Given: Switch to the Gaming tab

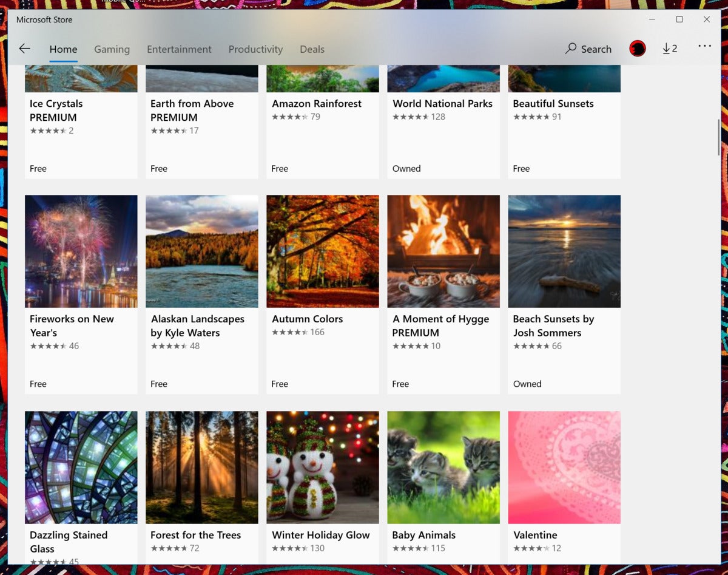Looking at the screenshot, I should (112, 49).
